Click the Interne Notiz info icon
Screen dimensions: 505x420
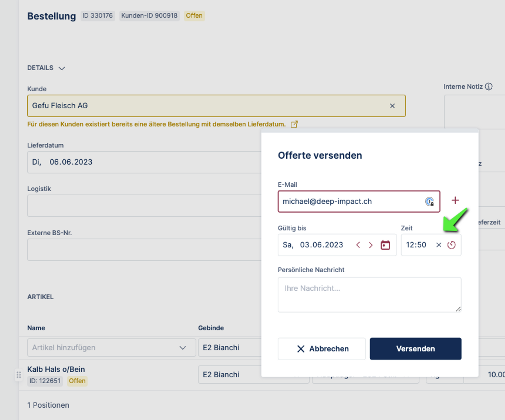pos(489,87)
